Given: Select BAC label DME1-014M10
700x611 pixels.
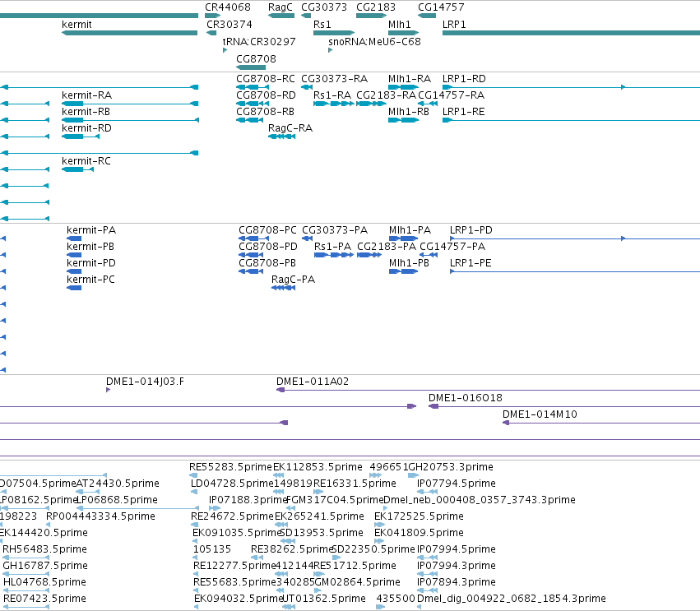Looking at the screenshot, I should (x=540, y=414).
